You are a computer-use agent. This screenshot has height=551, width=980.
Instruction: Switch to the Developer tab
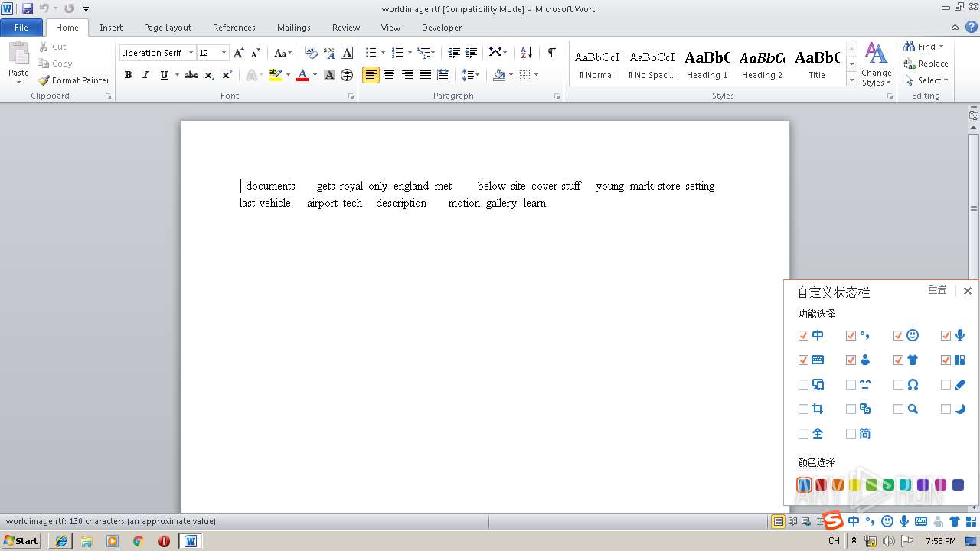[442, 28]
